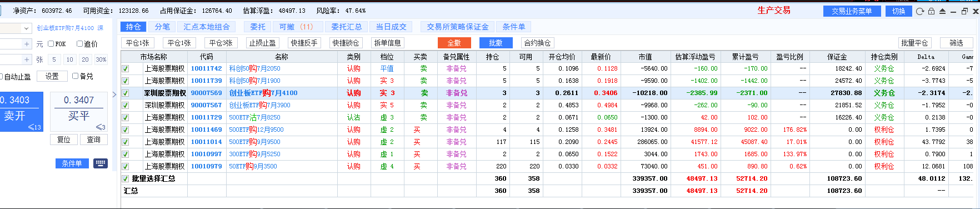Screen dimensions: 980x209
Task: Uncheck row checkbox for code 10010979
Action: coord(126,167)
